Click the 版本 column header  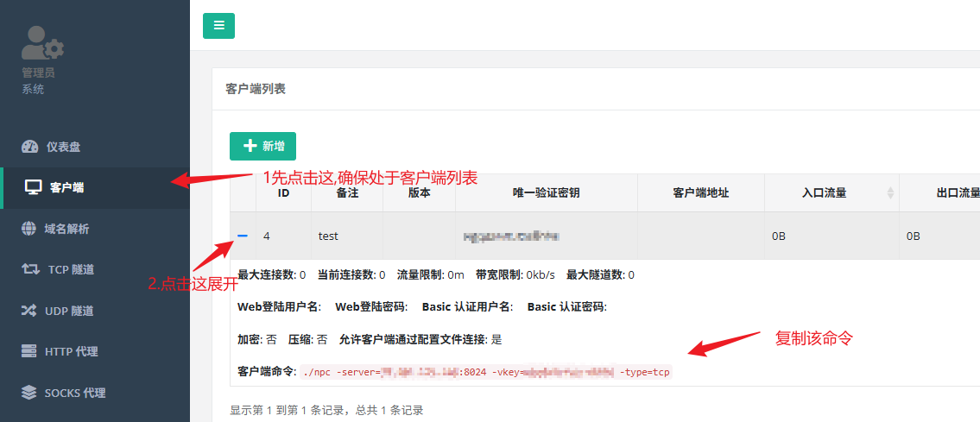(x=420, y=193)
